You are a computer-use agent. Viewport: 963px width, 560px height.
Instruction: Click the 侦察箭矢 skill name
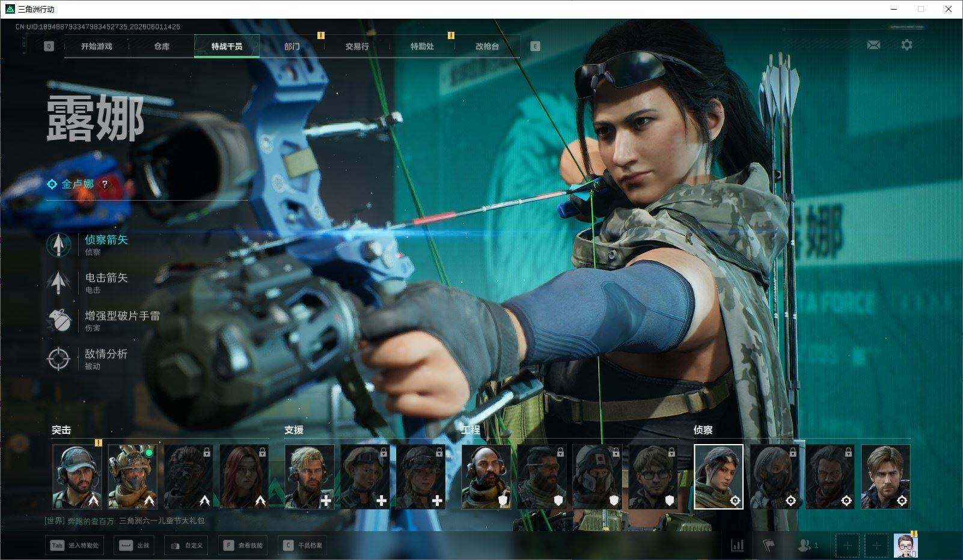point(106,240)
